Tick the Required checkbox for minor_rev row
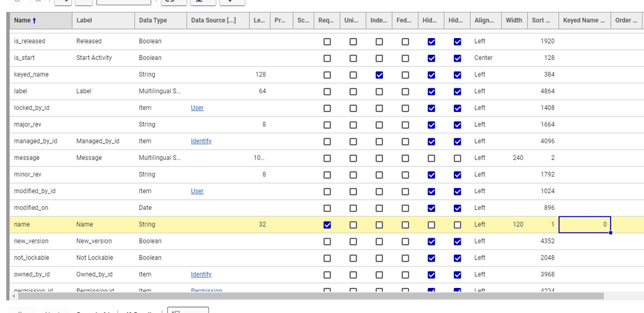The width and height of the screenshot is (644, 313). [327, 175]
